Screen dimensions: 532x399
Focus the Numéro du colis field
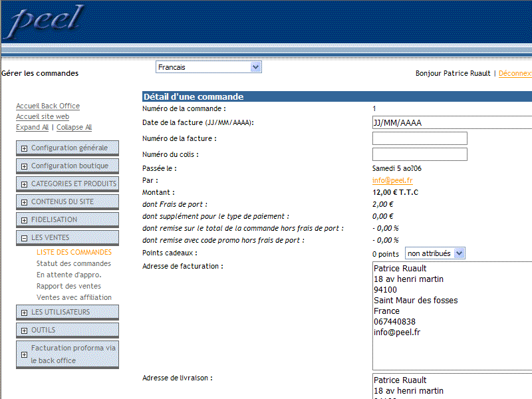point(420,154)
